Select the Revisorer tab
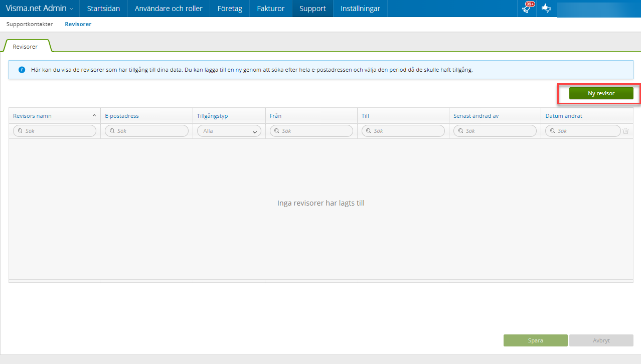This screenshot has width=641, height=364. [25, 47]
